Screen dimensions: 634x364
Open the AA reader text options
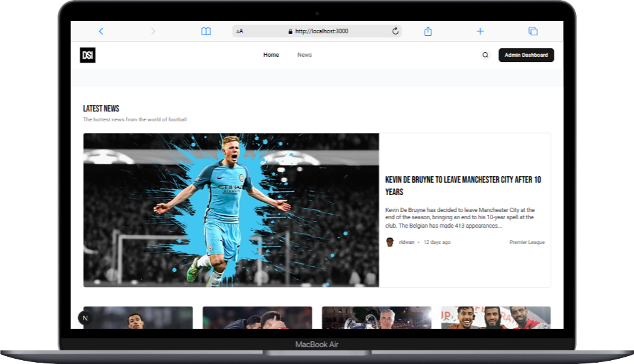pos(240,31)
